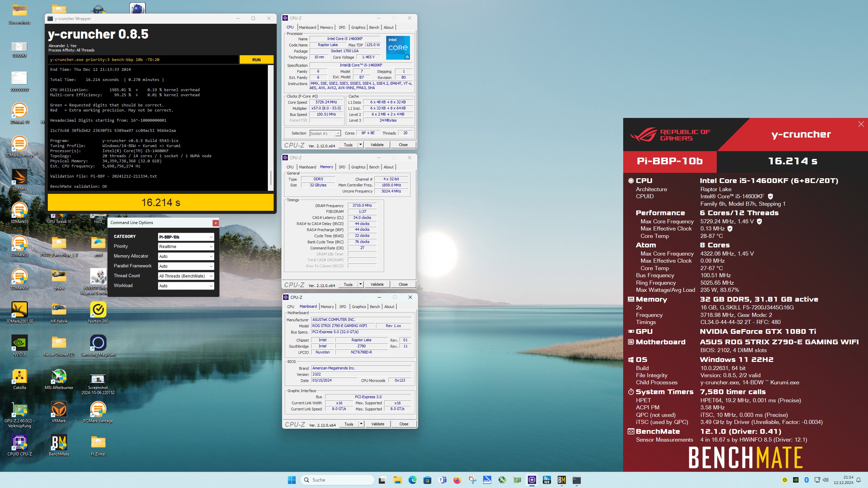Switch to Mainboard tab in top CPU-Z window
Screen dimensions: 868x488
coord(307,27)
